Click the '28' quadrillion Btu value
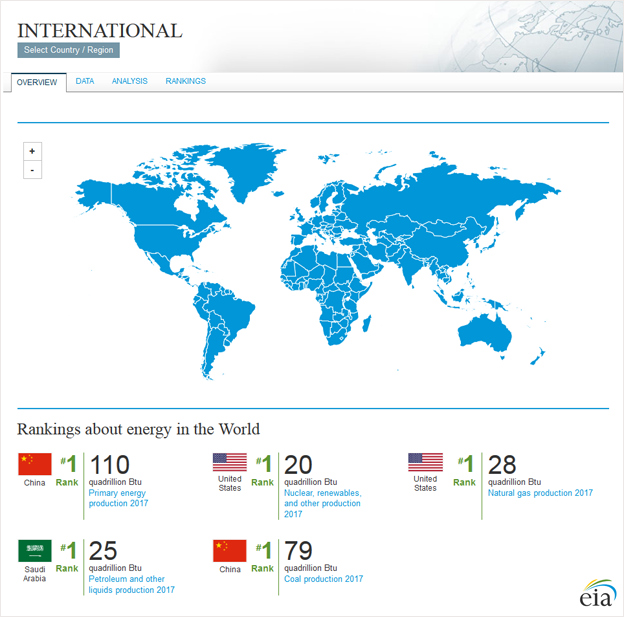The width and height of the screenshot is (624, 617). click(502, 465)
